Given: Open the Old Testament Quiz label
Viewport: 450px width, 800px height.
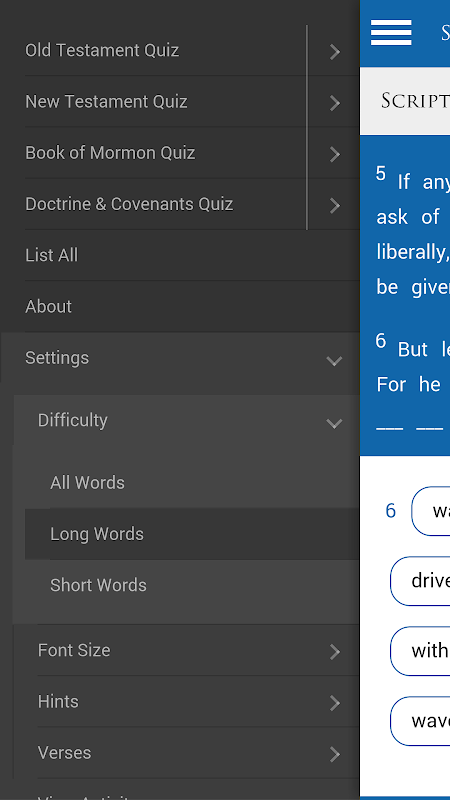Looking at the screenshot, I should tap(102, 51).
